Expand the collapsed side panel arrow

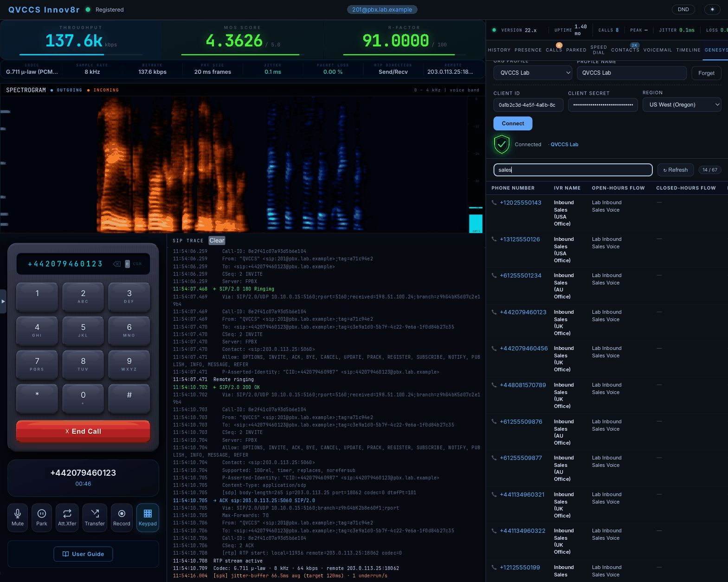(x=3, y=301)
